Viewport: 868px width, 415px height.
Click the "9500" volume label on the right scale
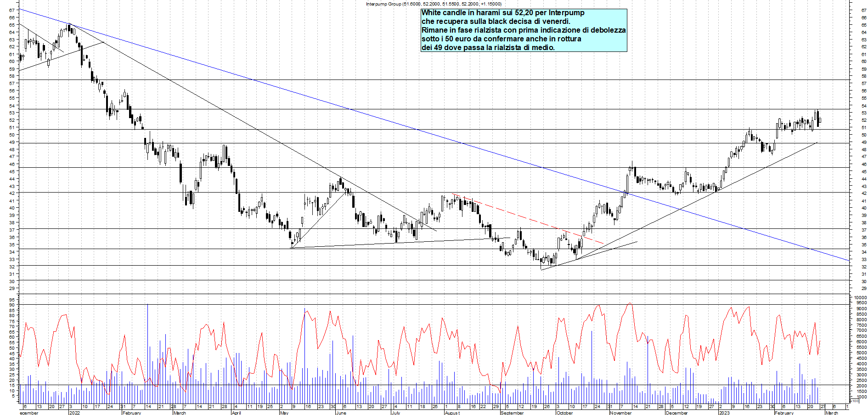[x=862, y=303]
